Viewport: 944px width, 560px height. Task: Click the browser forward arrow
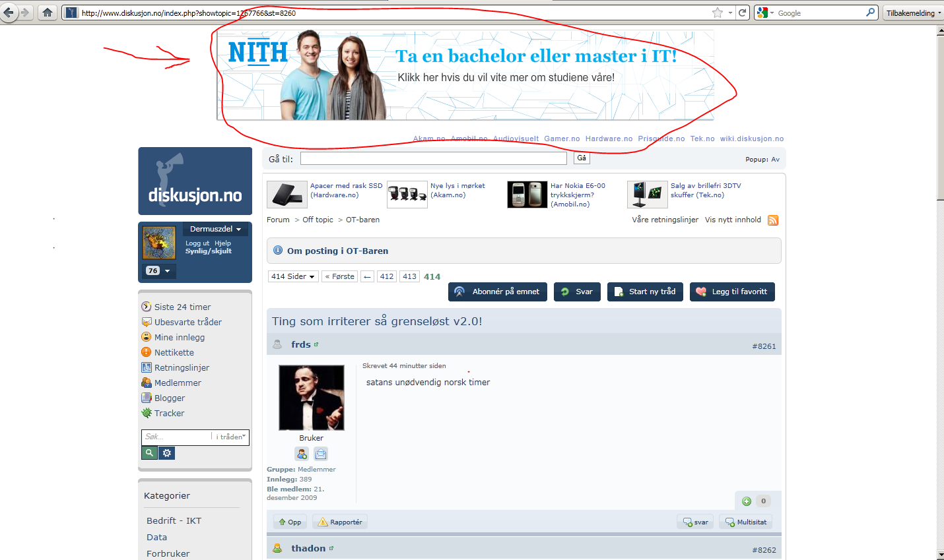[x=25, y=12]
